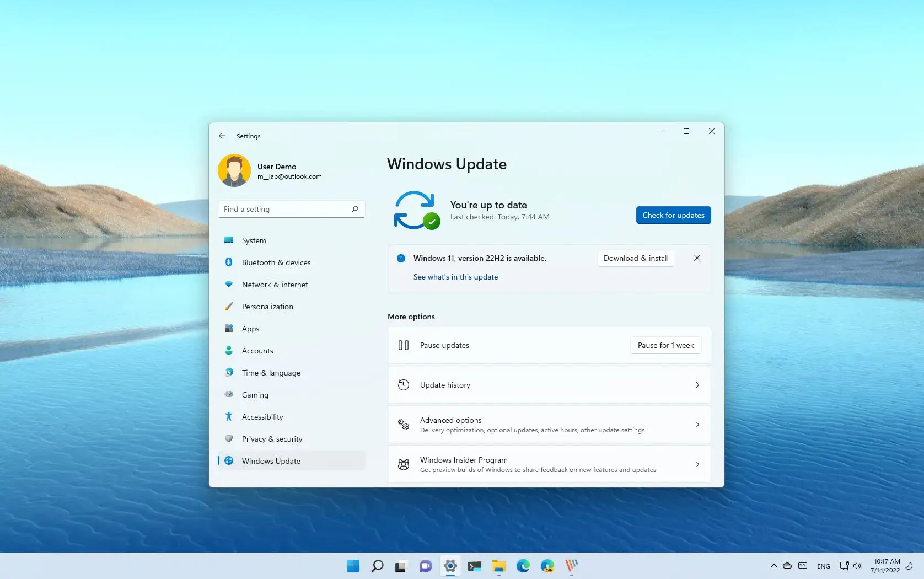Open Microsoft Edge on taskbar
The height and width of the screenshot is (579, 924).
click(523, 566)
